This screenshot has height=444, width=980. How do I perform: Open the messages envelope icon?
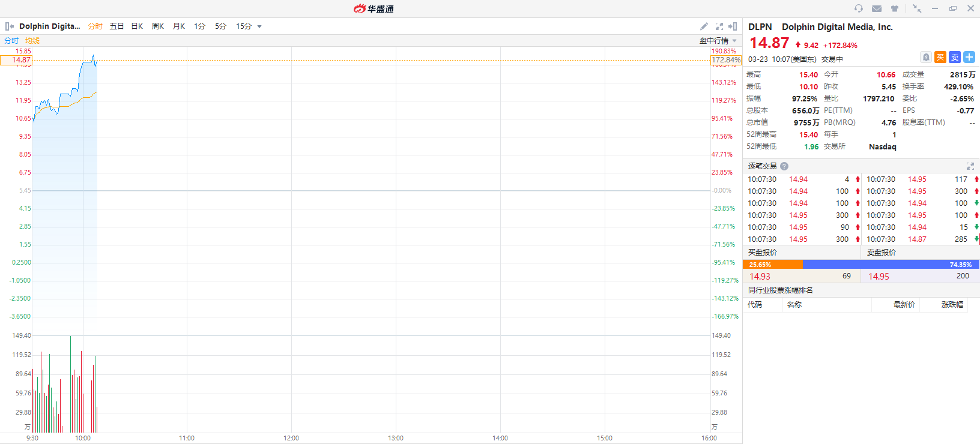click(877, 8)
